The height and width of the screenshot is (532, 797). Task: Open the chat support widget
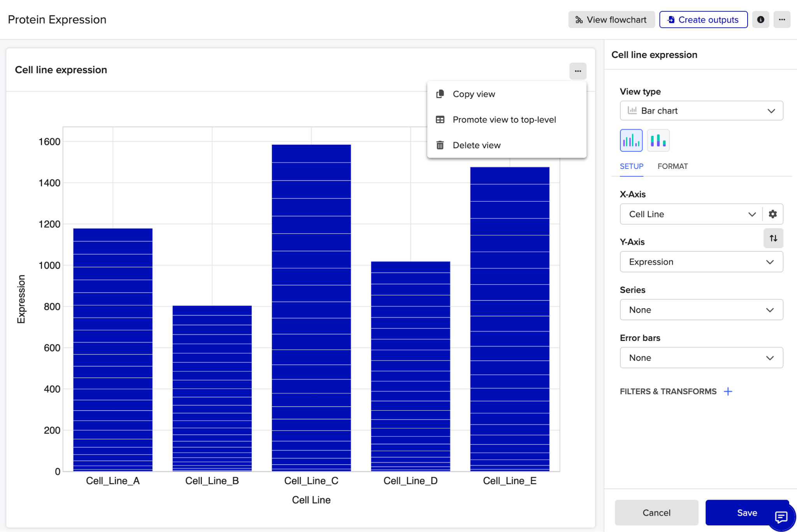(781, 517)
